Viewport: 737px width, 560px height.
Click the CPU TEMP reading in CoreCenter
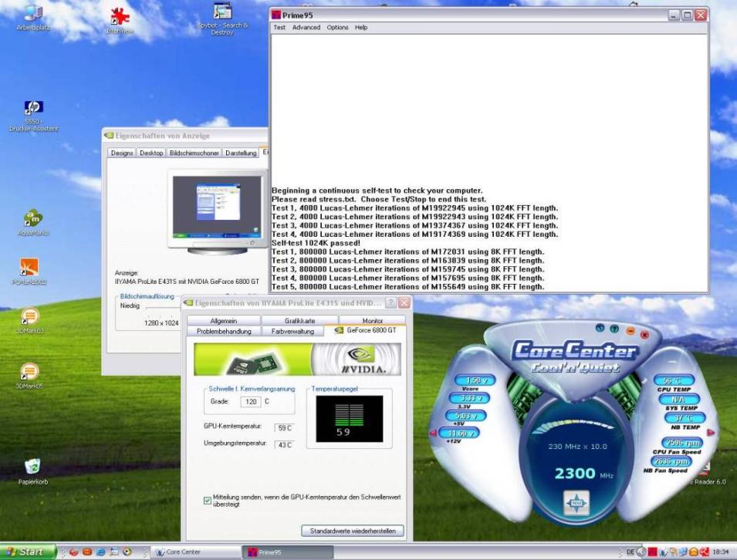pos(673,380)
